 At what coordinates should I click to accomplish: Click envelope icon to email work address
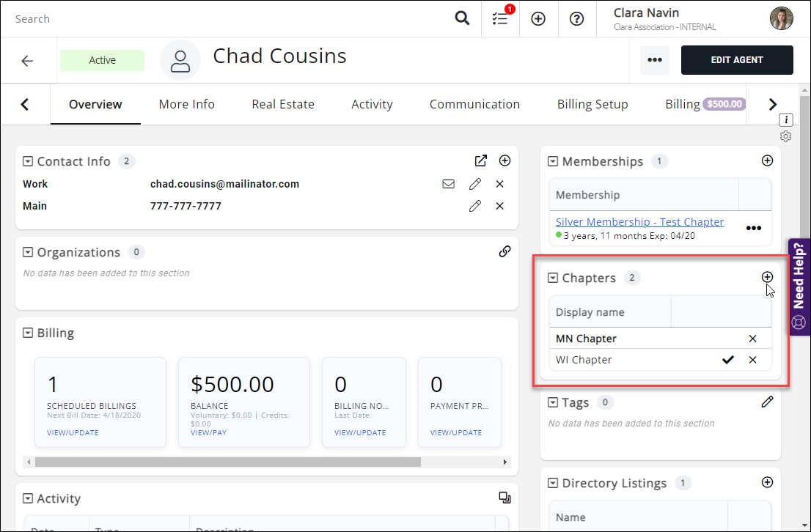(448, 184)
